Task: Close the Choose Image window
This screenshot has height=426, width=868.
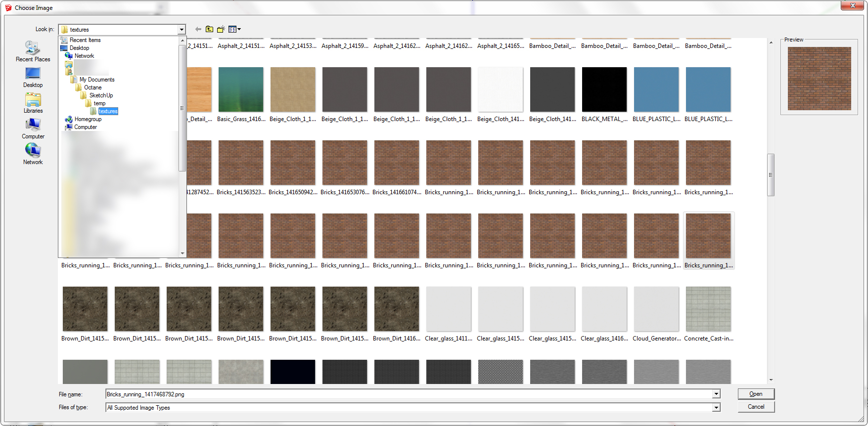Action: [x=853, y=5]
